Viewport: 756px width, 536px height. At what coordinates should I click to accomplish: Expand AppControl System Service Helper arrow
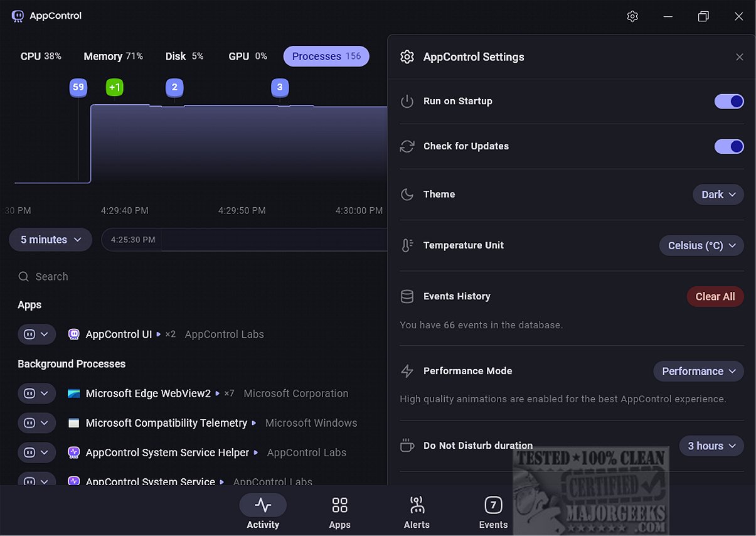pyautogui.click(x=256, y=453)
